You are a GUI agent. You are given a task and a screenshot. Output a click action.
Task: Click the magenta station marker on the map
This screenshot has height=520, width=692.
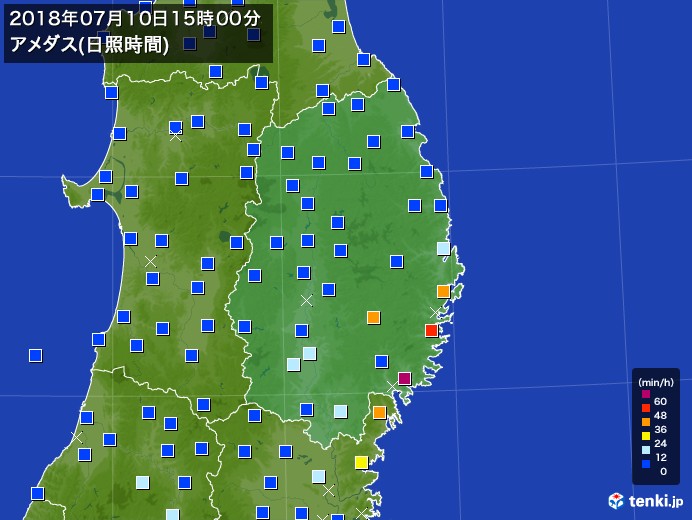click(x=404, y=378)
